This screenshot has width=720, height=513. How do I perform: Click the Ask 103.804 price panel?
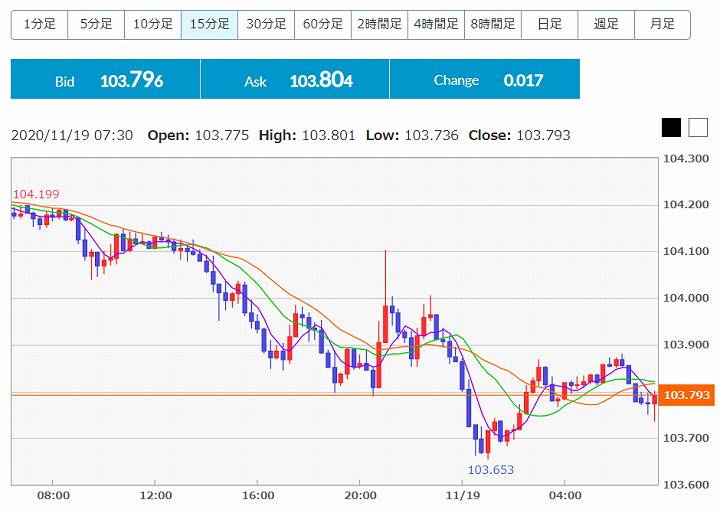coord(295,79)
